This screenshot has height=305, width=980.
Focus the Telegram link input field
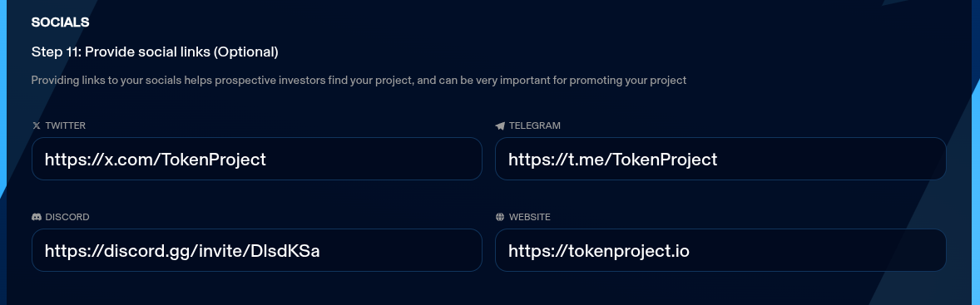click(x=720, y=159)
